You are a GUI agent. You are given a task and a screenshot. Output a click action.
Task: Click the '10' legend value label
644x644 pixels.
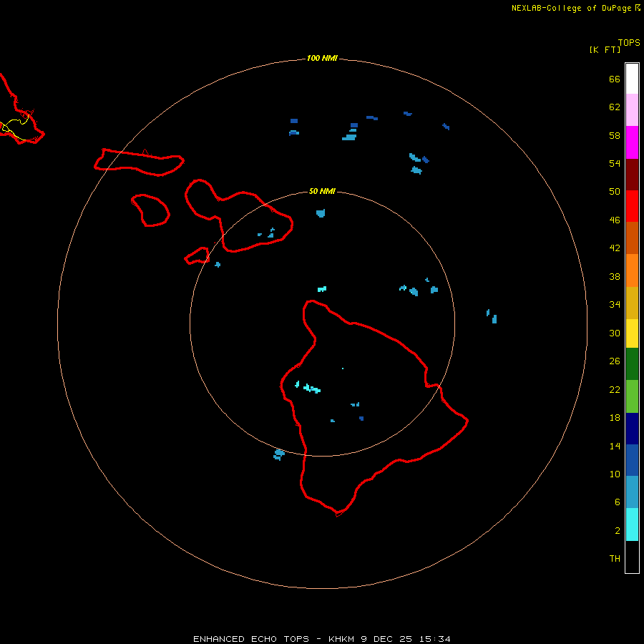[x=615, y=474]
